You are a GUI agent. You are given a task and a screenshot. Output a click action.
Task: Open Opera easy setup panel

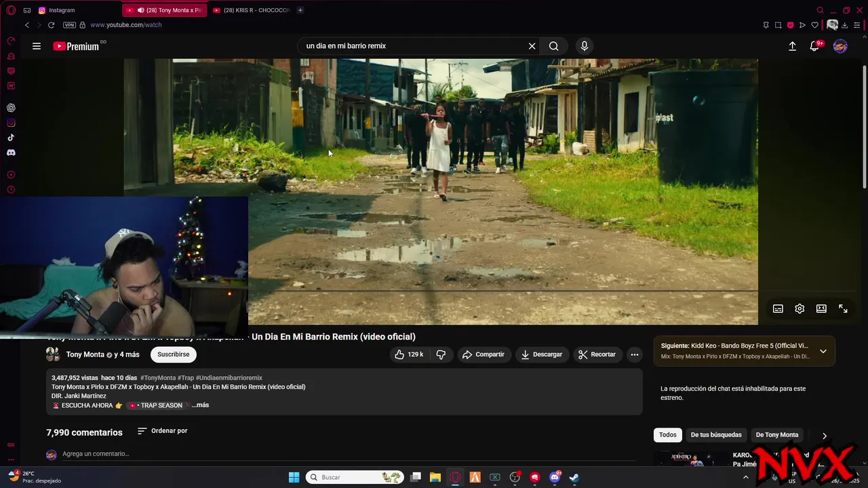[856, 25]
